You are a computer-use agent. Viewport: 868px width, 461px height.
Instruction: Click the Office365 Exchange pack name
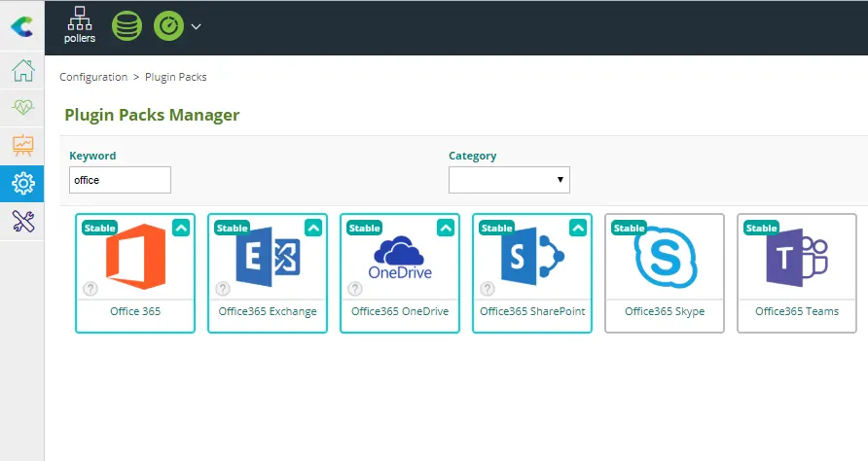click(268, 311)
